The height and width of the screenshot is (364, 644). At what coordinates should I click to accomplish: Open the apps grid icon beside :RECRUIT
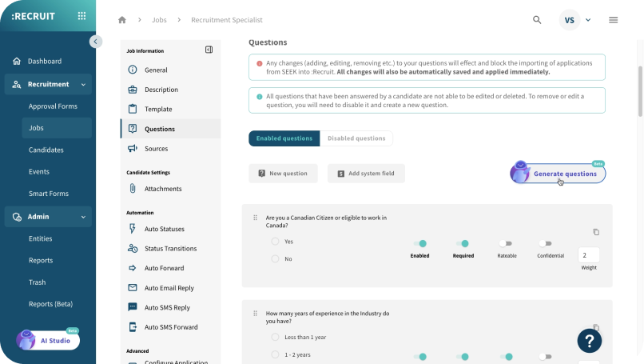(x=81, y=16)
